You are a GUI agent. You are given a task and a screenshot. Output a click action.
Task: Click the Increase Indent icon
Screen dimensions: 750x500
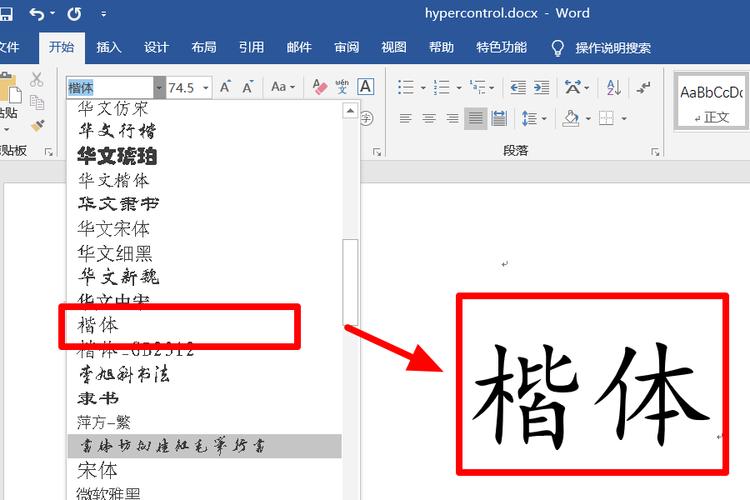[542, 87]
